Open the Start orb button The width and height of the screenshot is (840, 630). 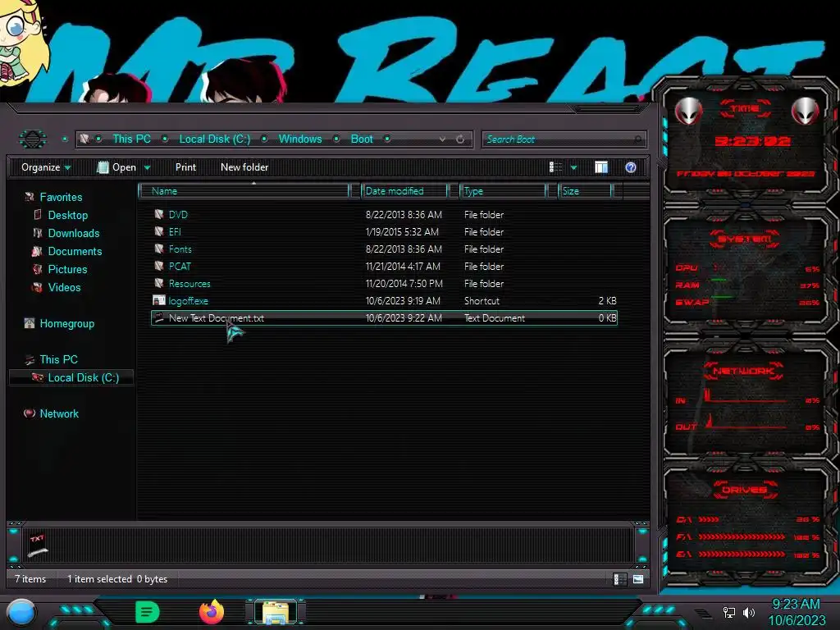coord(21,613)
